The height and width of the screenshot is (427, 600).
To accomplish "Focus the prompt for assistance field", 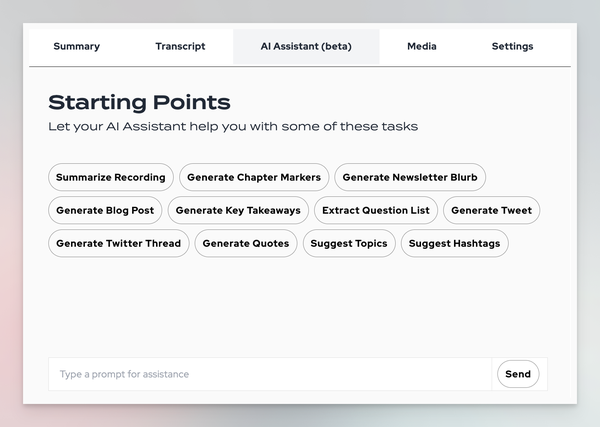I will click(270, 374).
